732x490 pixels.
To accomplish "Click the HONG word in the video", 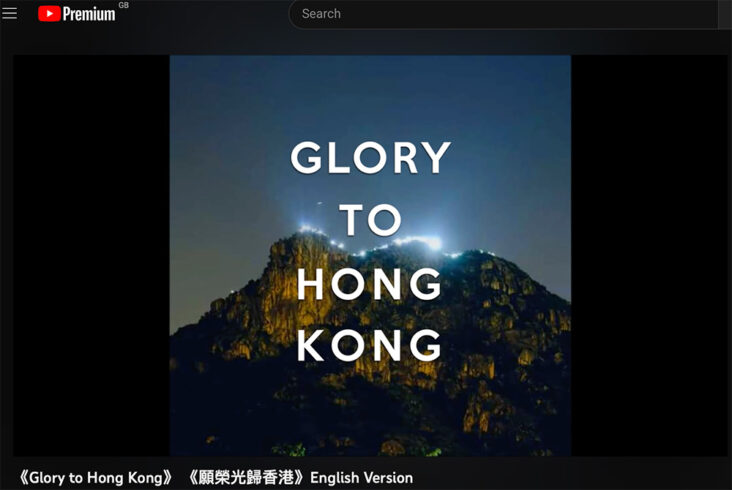I will pyautogui.click(x=369, y=284).
